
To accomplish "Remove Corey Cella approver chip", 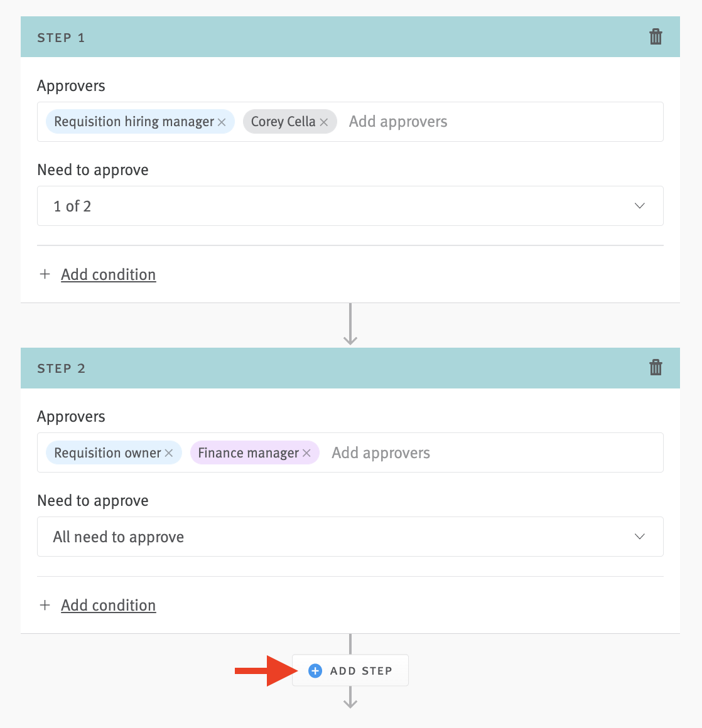I will pyautogui.click(x=324, y=122).
